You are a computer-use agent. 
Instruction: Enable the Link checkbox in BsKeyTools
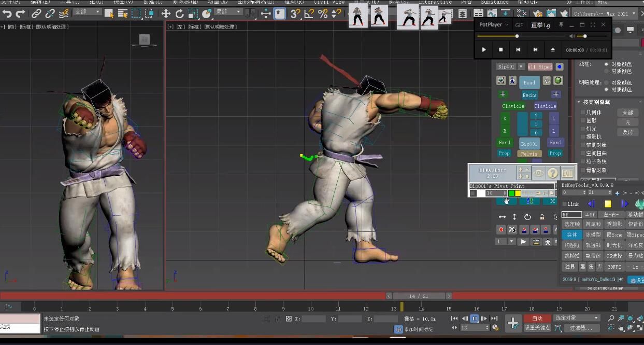(x=565, y=204)
